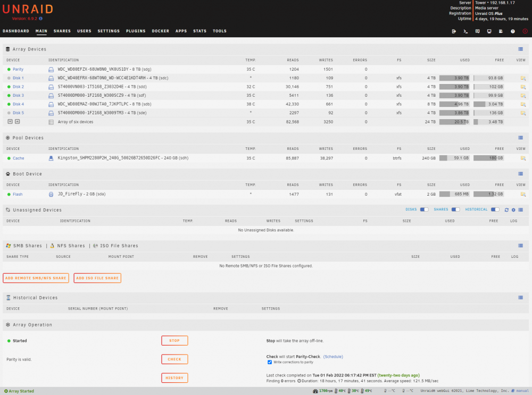Screen dimensions: 532x395
Task: Collapse the Unassigned Devices section view toggle
Action: click(520, 210)
